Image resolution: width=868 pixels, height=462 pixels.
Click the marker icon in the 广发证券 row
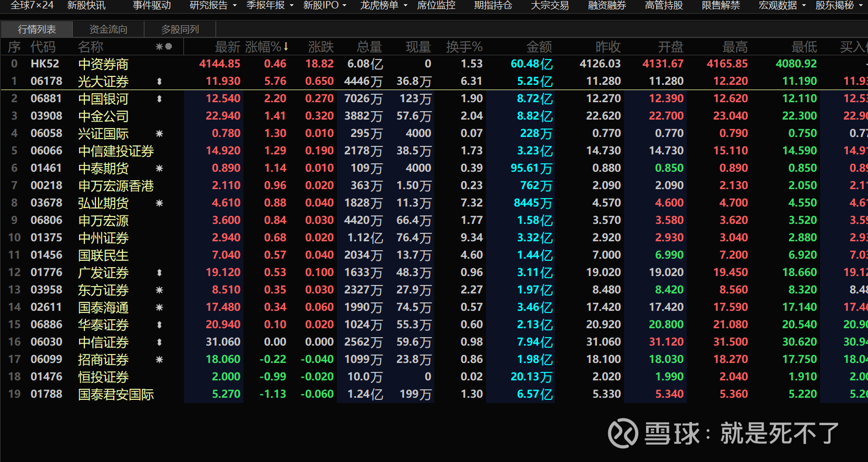[x=159, y=273]
